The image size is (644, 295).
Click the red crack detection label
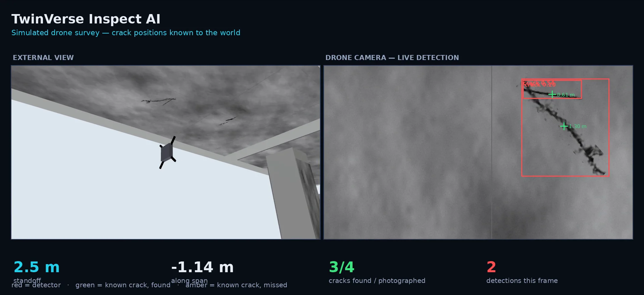click(539, 83)
